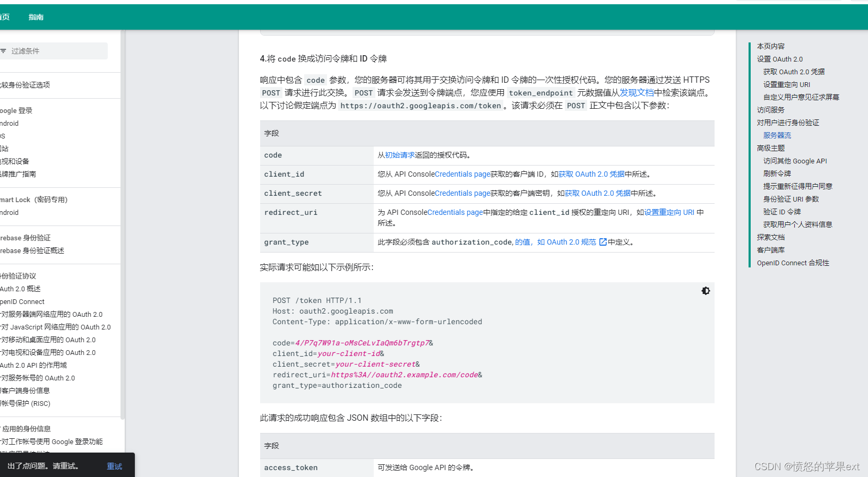
Task: Open the 指南 tab in the header
Action: click(36, 17)
